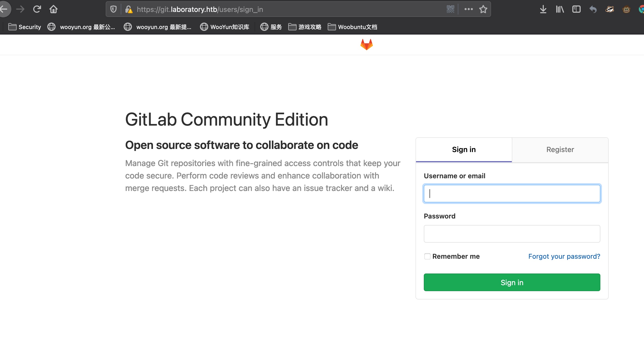Expand the 游戏攻略 bookmarks folder

pos(305,27)
